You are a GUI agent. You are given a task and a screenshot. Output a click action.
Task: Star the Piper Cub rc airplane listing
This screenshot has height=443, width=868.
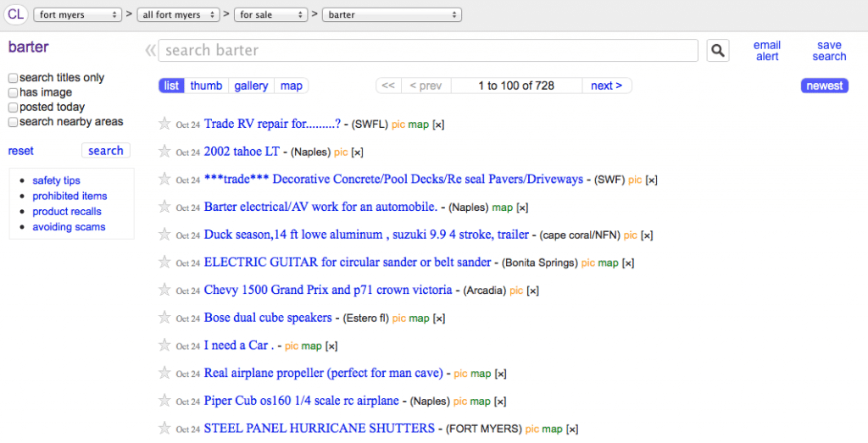(164, 400)
